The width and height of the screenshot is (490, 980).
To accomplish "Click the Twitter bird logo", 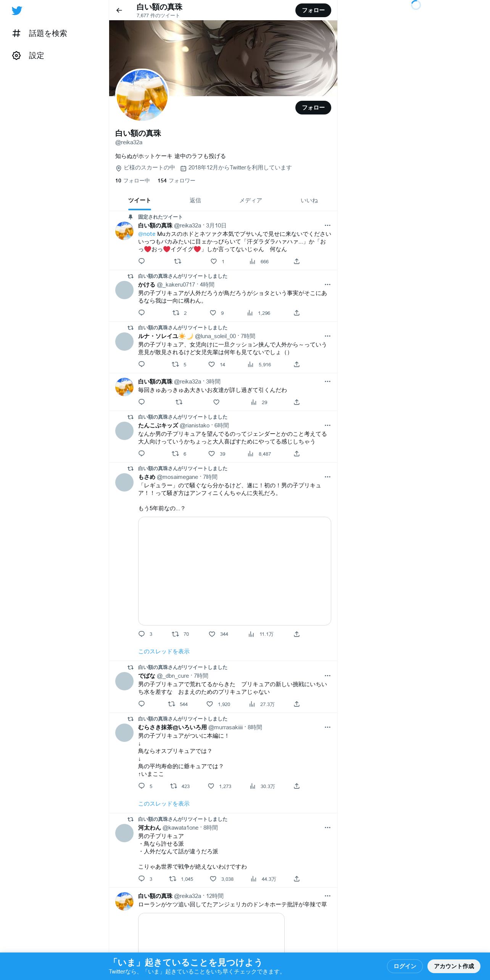I will point(17,11).
